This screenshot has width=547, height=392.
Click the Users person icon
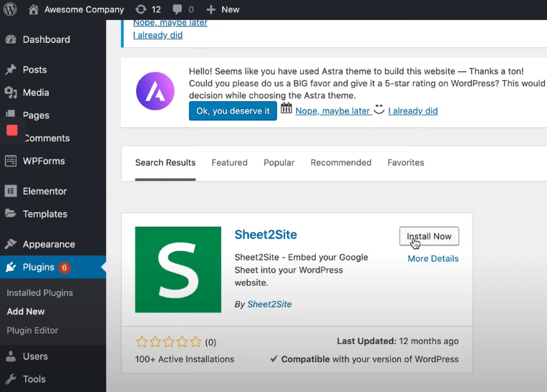[11, 356]
